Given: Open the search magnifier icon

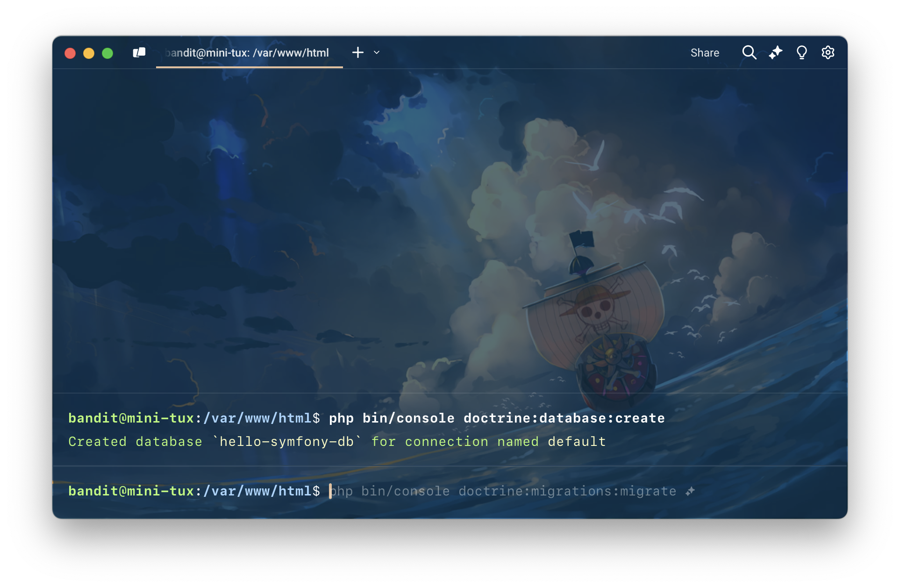Looking at the screenshot, I should coord(749,52).
